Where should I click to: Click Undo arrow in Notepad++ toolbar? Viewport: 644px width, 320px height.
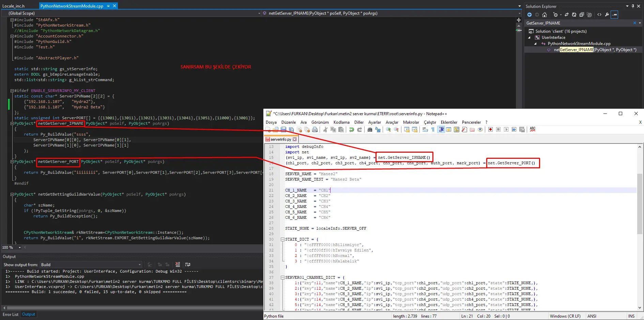(x=351, y=129)
